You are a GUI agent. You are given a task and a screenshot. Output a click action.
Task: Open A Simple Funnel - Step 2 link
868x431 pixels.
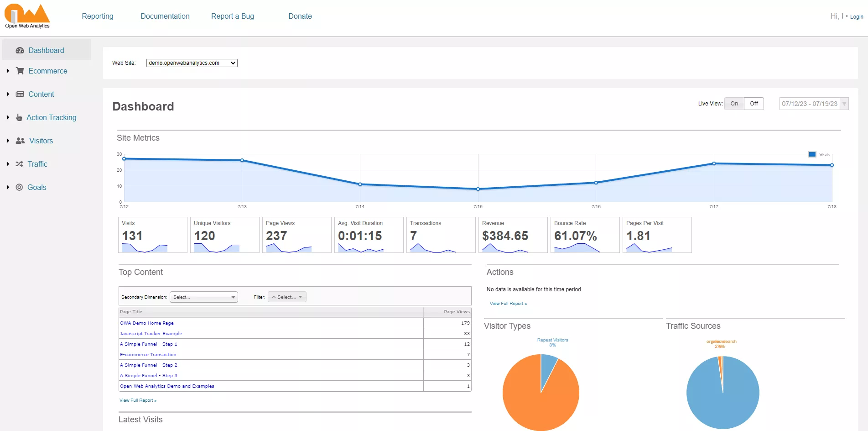tap(148, 365)
